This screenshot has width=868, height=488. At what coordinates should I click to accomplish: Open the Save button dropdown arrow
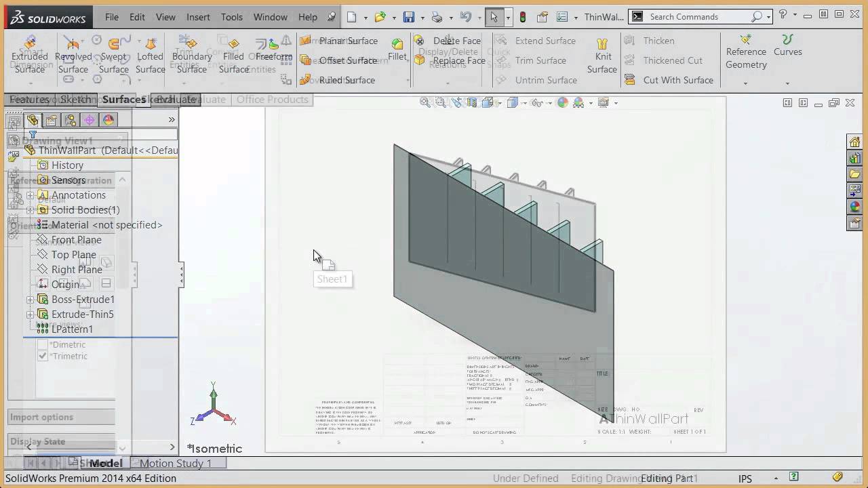[422, 18]
